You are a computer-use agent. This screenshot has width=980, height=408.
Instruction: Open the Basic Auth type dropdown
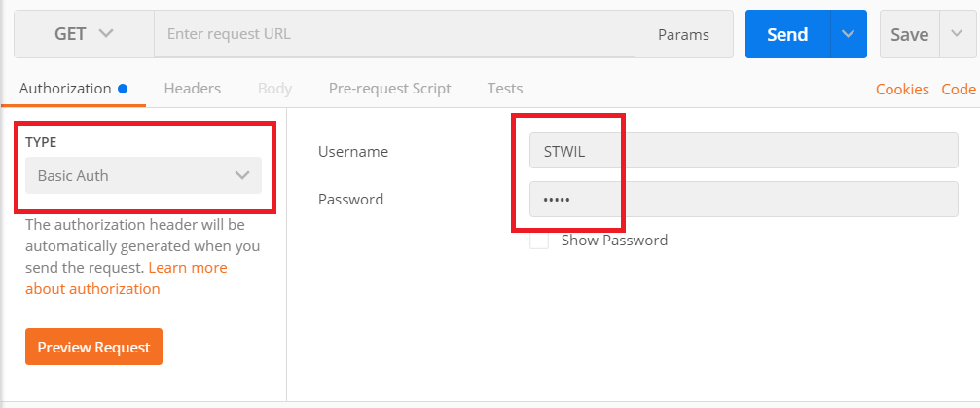[x=144, y=175]
